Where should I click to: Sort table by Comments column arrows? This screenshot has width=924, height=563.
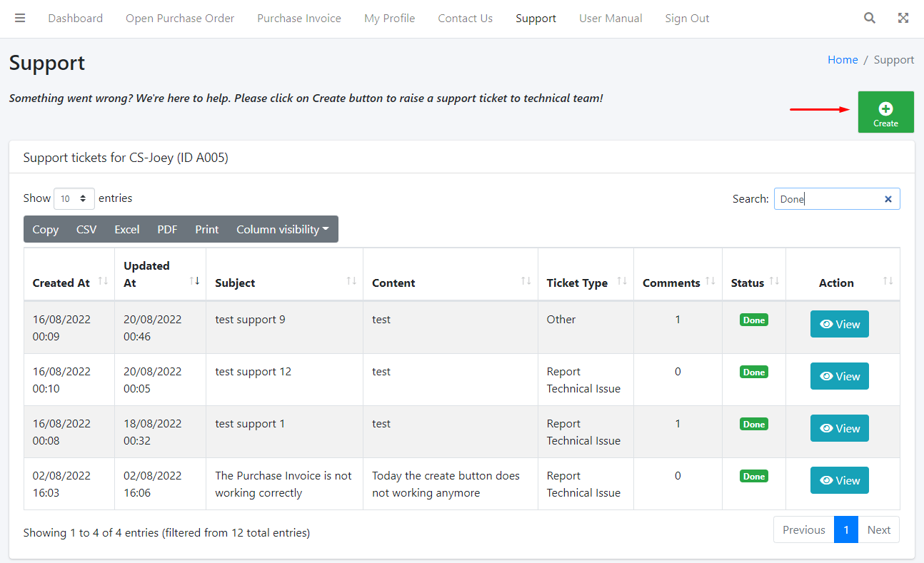710,282
